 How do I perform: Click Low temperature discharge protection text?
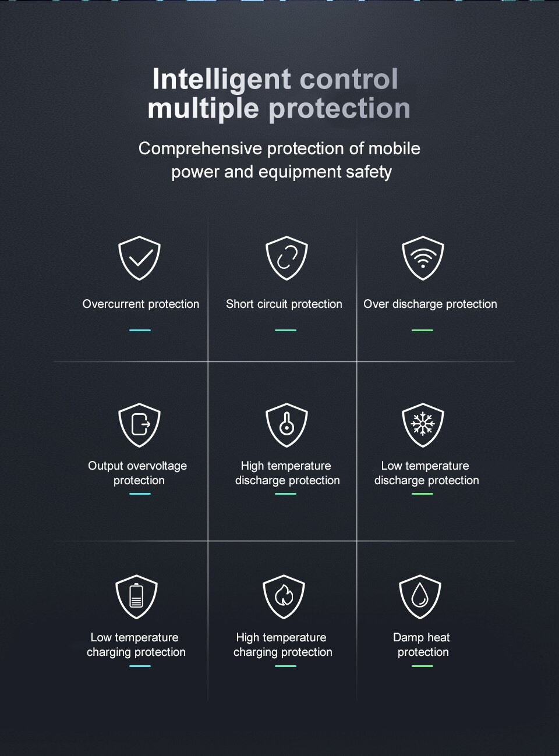click(426, 473)
